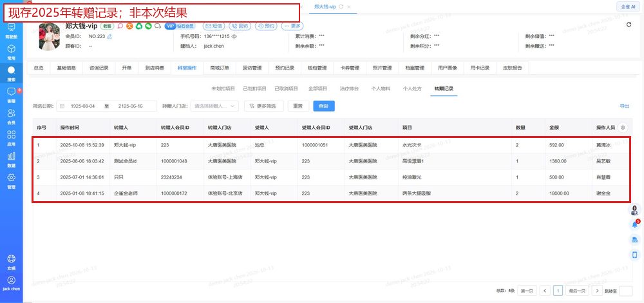The width and height of the screenshot is (644, 303).
Task: Switch to the 到店消费 tab
Action: coord(155,68)
